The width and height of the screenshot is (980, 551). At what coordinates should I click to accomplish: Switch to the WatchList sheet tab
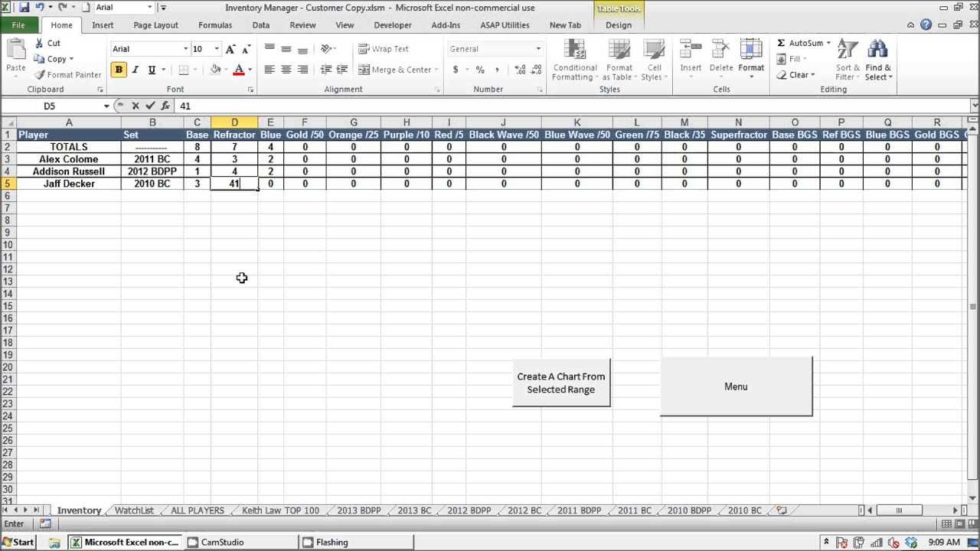click(134, 510)
